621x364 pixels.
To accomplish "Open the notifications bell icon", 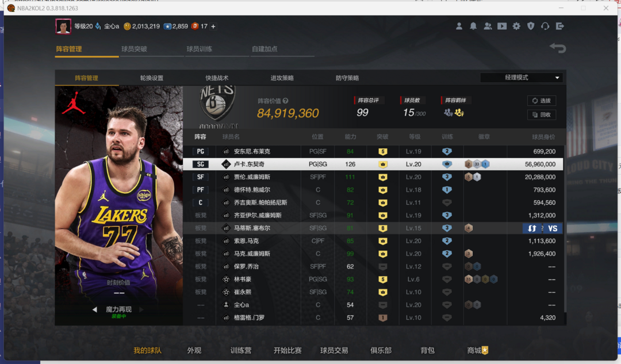I will tap(473, 26).
